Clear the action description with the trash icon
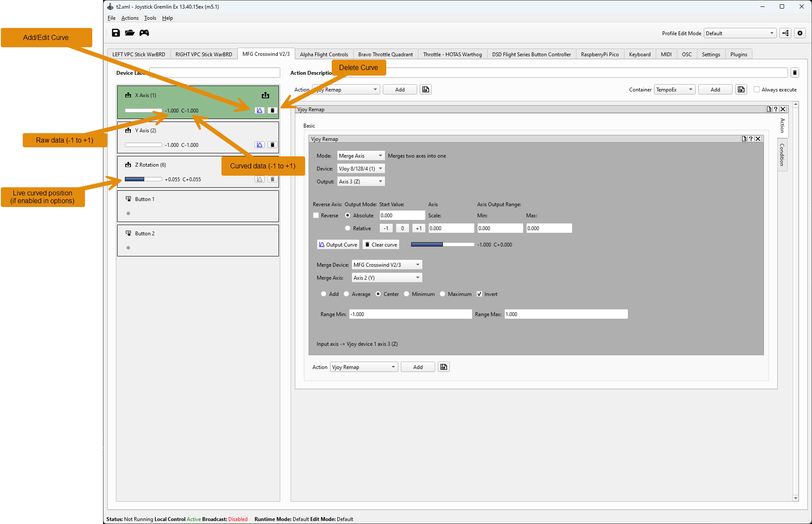 pos(795,73)
